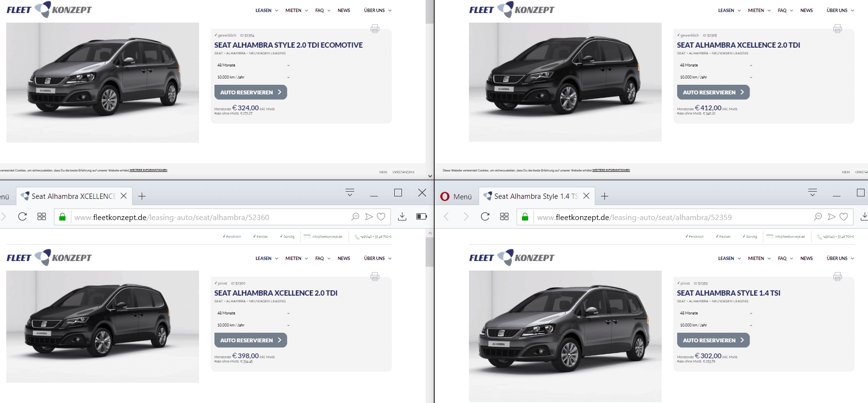Image resolution: width=868 pixels, height=403 pixels.
Task: Click info@fleetkonzept.de mail link in 52360 window
Action: 323,237
